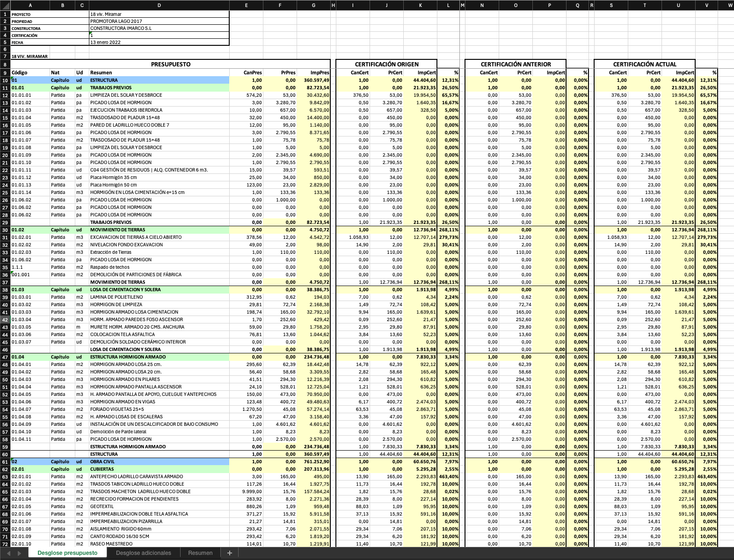
Task: Click the next sheet navigation arrow
Action: tap(20, 553)
